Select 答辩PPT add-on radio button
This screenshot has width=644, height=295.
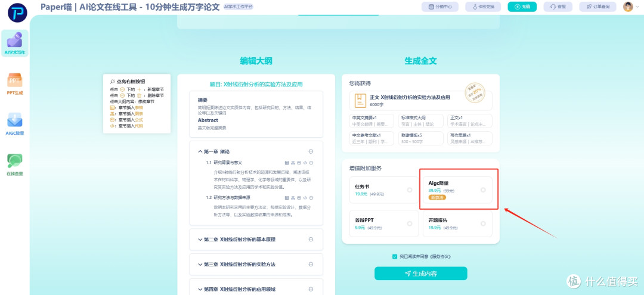point(410,223)
